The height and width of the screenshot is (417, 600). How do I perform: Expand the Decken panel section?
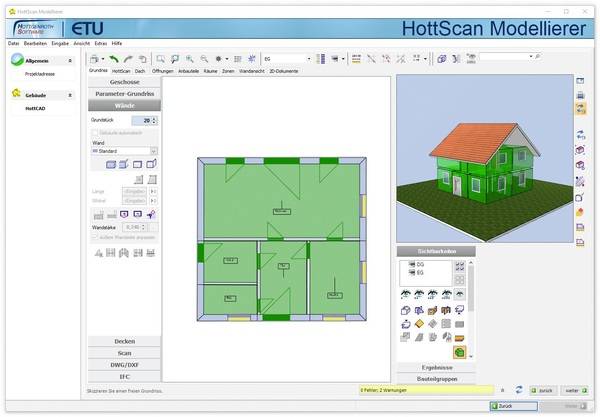click(x=124, y=341)
